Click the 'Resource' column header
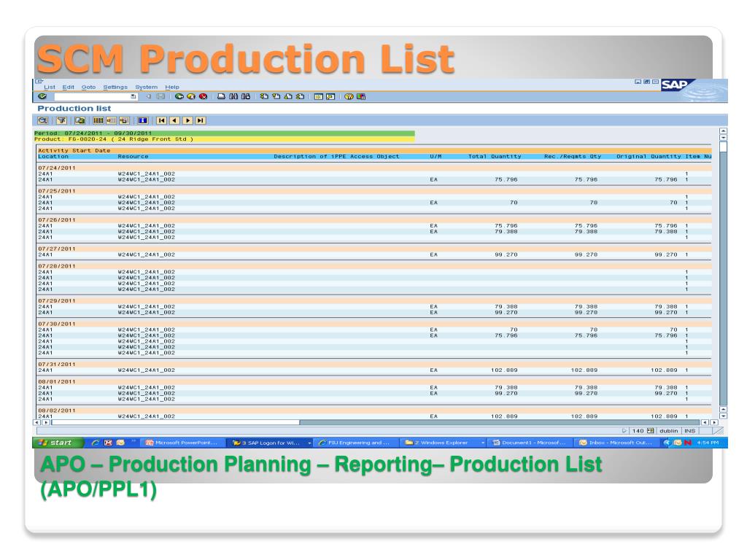 [x=133, y=156]
